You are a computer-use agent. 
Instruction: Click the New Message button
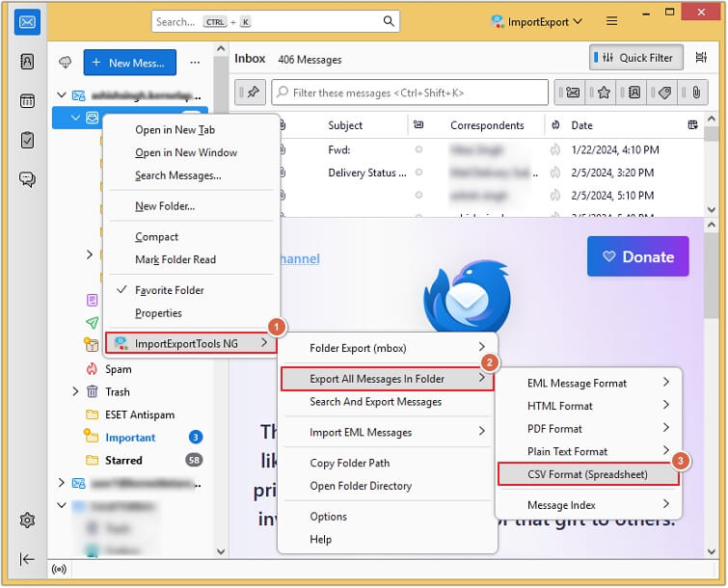click(x=130, y=63)
